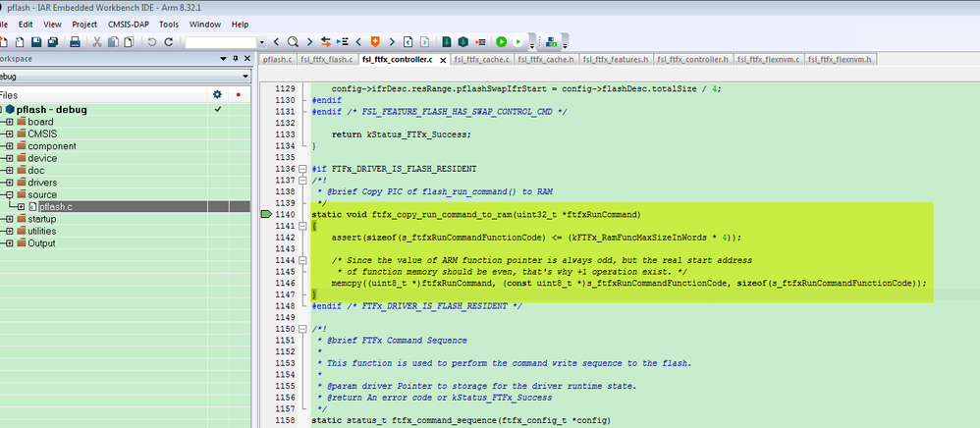This screenshot has height=428, width=980.
Task: Click Debug without Downloading icon
Action: tap(517, 42)
